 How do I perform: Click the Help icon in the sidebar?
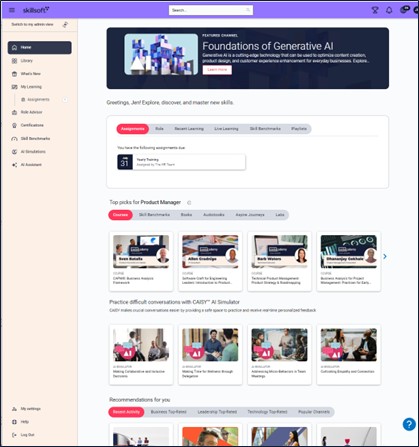click(14, 422)
